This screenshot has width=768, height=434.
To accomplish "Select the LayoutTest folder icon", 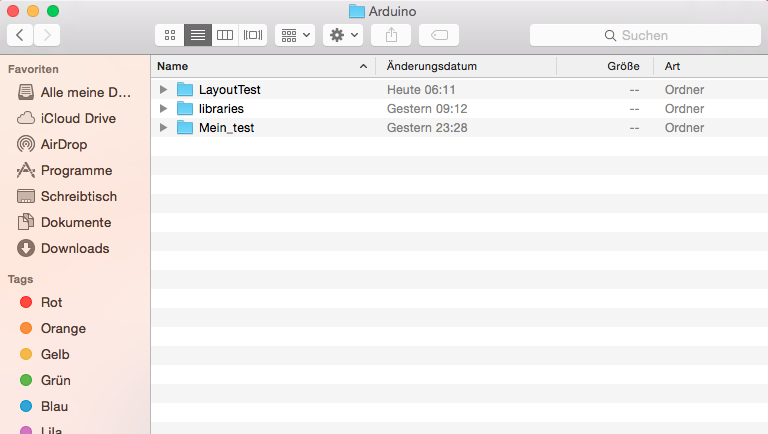I will click(185, 89).
